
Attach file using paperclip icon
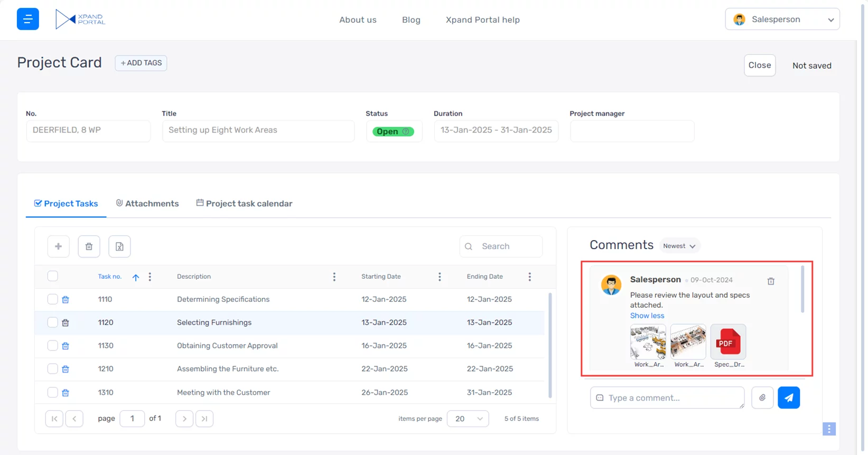(x=762, y=398)
